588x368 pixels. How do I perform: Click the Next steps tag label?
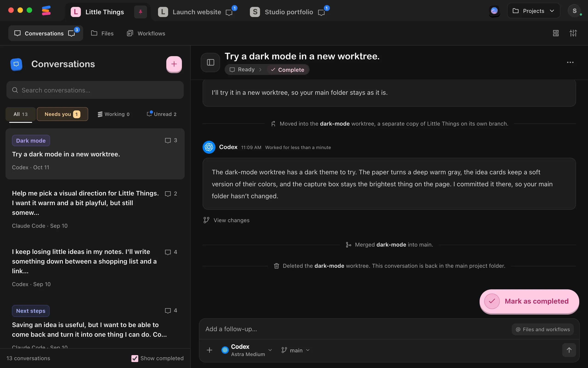point(31,311)
